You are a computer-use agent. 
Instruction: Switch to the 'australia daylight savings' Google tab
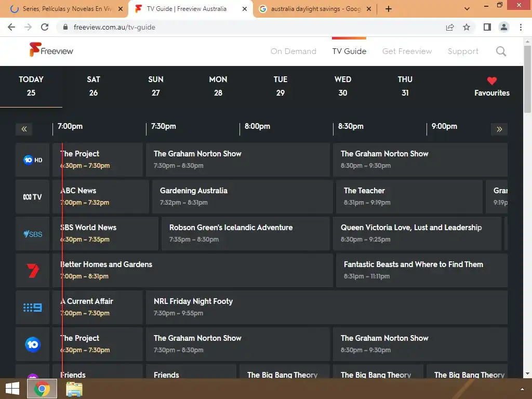[315, 9]
